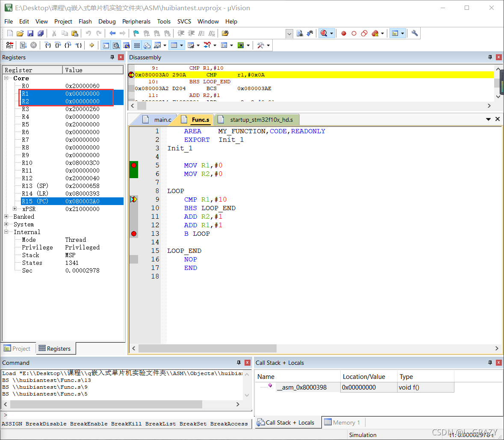Click the Disable All Breakpoints double circle icon
Screen dimensions: 504x440
364,33
